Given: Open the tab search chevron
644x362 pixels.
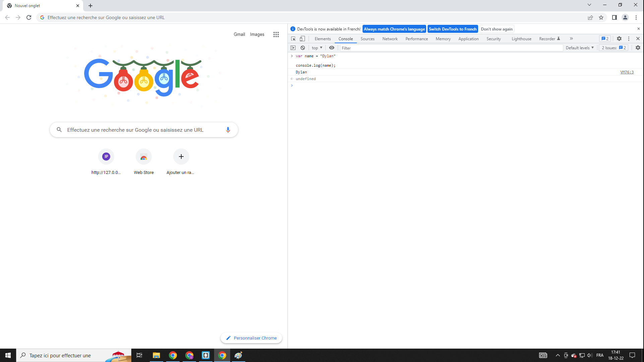Looking at the screenshot, I should click(589, 5).
